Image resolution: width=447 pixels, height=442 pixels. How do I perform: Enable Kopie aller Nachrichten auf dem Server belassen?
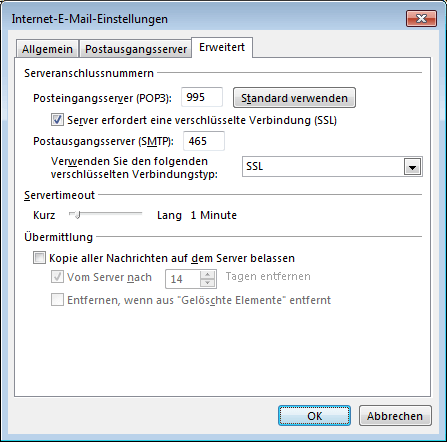[x=39, y=258]
